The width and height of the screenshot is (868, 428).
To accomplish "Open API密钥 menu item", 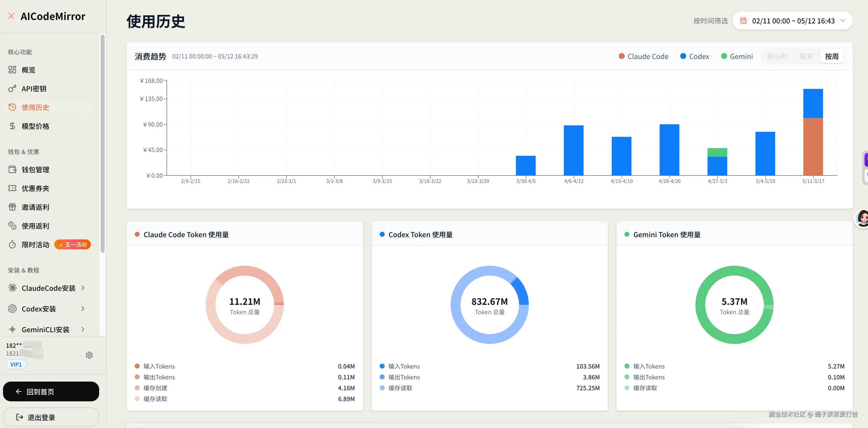I will [50, 89].
